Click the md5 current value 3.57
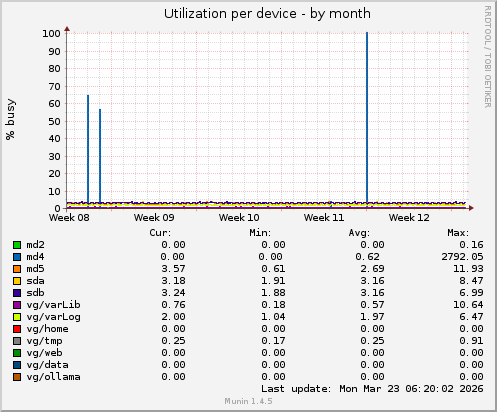This screenshot has height=412, width=497. tap(173, 269)
